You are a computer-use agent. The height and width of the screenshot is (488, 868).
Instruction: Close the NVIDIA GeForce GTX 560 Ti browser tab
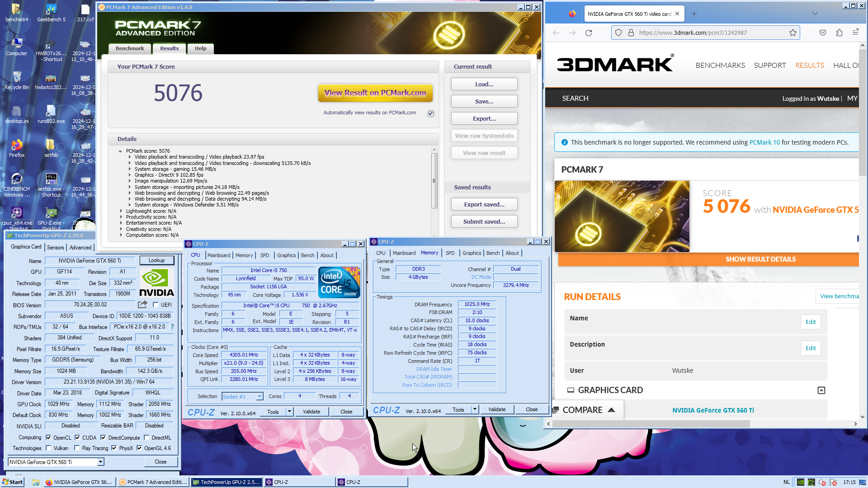click(x=677, y=14)
